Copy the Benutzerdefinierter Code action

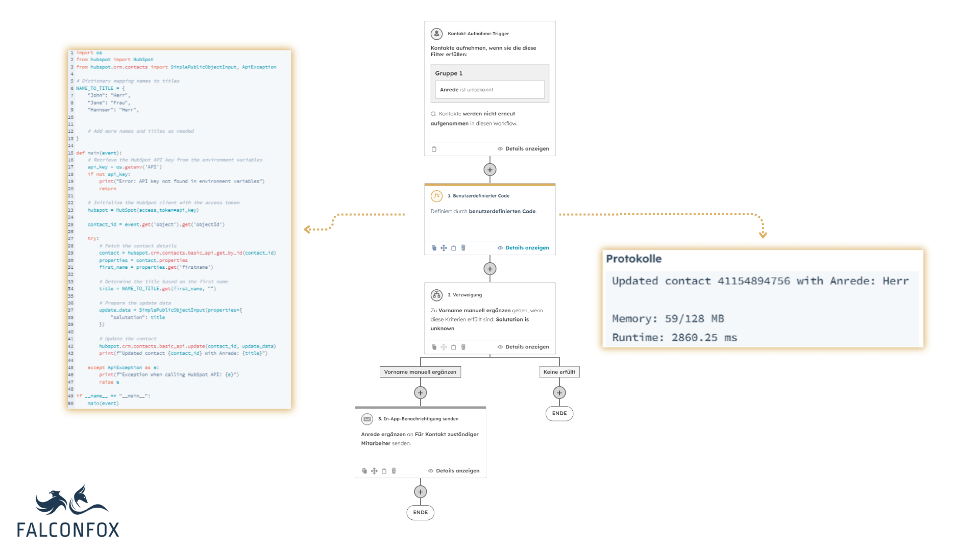click(434, 248)
